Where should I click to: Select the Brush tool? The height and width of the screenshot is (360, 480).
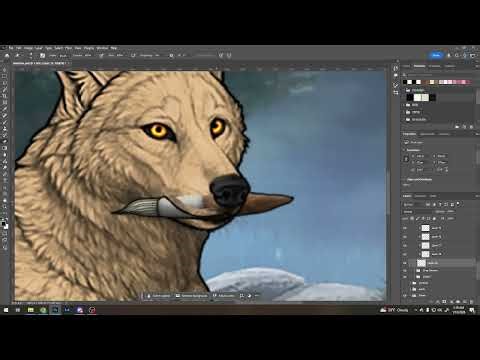(x=5, y=122)
